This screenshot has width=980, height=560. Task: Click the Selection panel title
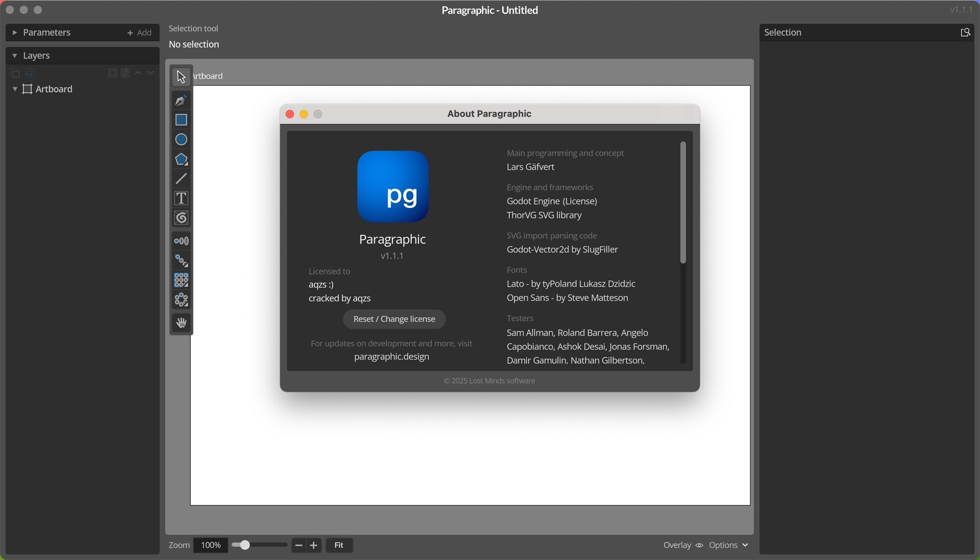pyautogui.click(x=784, y=32)
